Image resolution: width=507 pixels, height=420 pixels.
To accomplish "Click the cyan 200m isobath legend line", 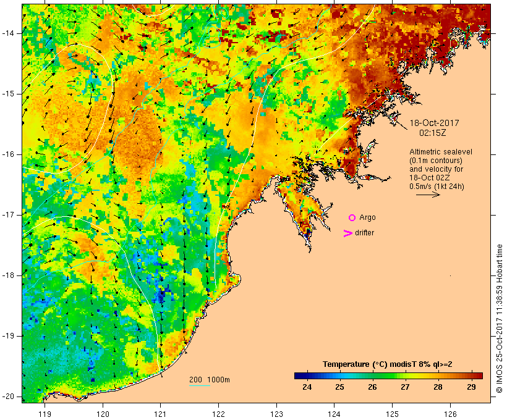I will (x=200, y=385).
